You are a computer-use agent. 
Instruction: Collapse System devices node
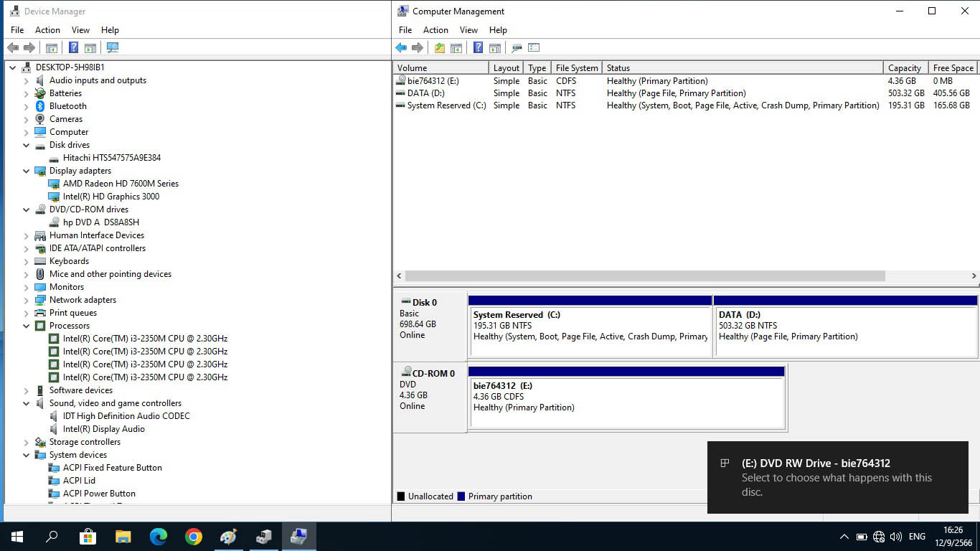click(27, 455)
